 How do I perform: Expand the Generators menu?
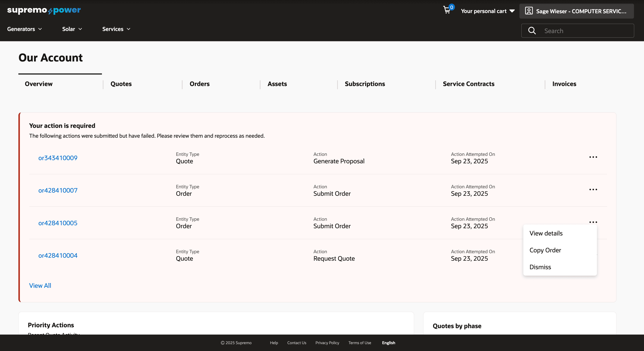click(x=25, y=29)
